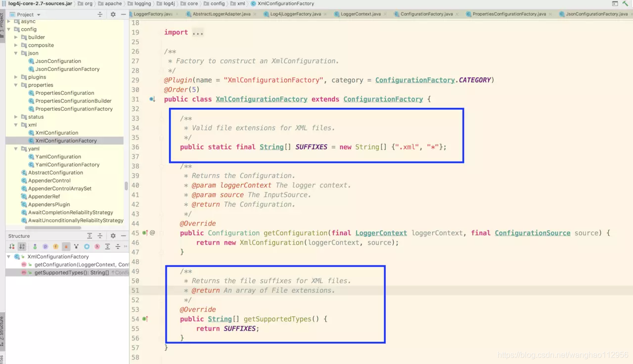Toggle Show non-public members lock icon
This screenshot has width=633, height=364.
pos(66,246)
